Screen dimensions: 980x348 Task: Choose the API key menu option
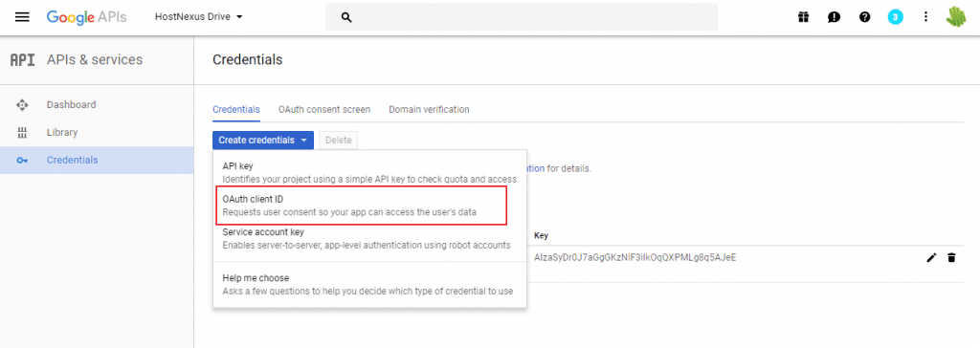coord(369,172)
